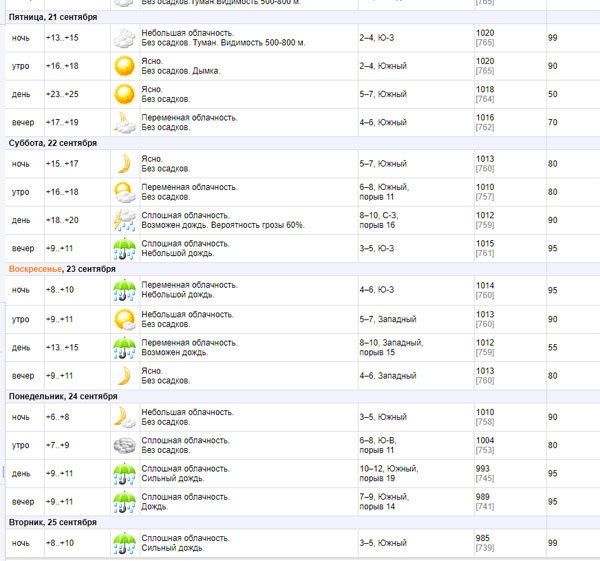
Task: Click the crescent moon icon for Saturday night
Action: (x=124, y=163)
